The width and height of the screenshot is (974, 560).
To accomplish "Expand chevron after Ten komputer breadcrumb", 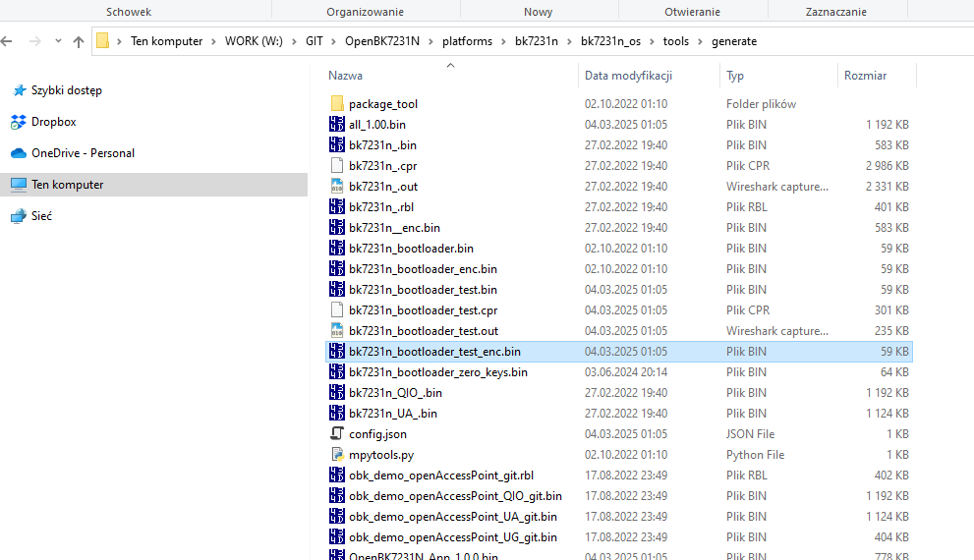I will [x=213, y=41].
